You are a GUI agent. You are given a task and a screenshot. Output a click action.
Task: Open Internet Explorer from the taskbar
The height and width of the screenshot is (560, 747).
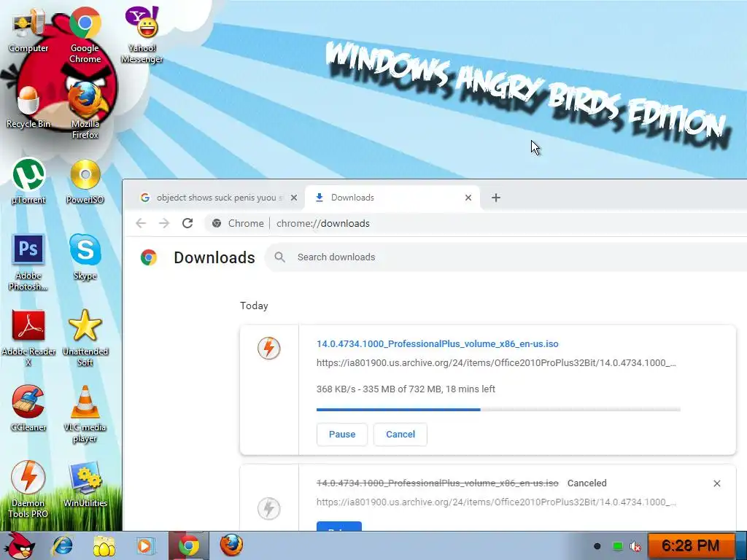tap(63, 545)
